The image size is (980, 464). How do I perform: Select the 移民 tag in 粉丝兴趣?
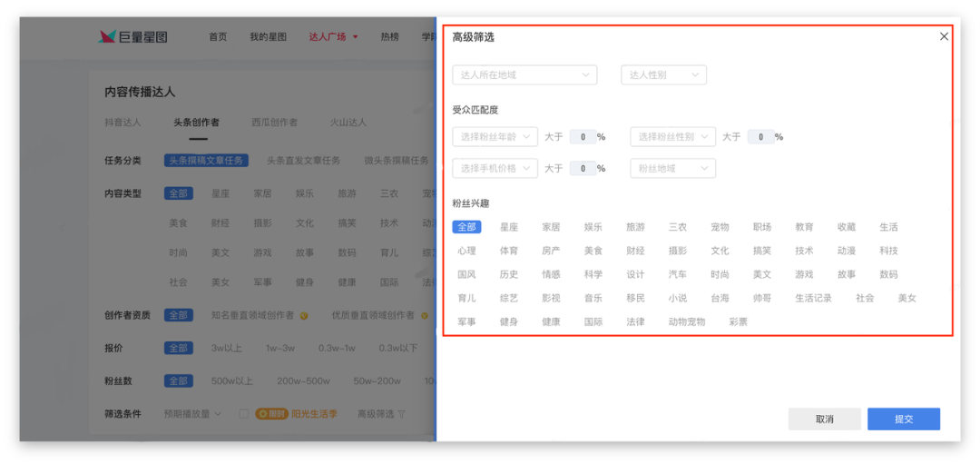pos(635,298)
